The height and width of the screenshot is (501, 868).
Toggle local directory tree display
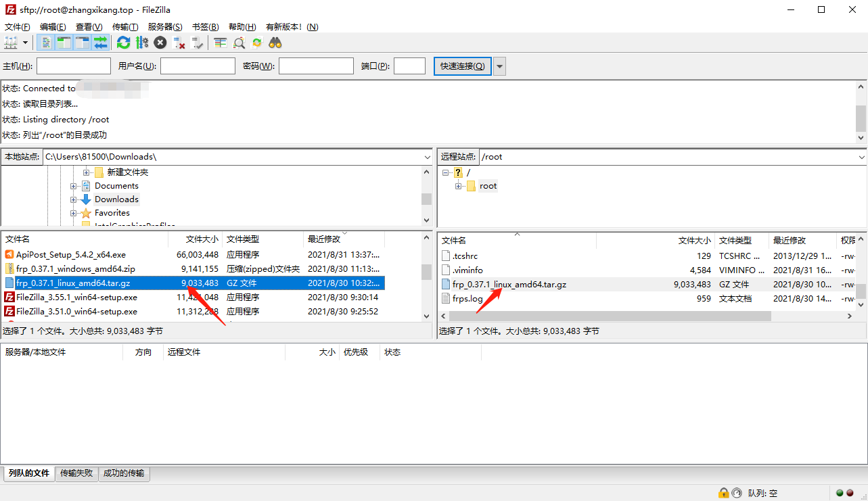(x=64, y=43)
